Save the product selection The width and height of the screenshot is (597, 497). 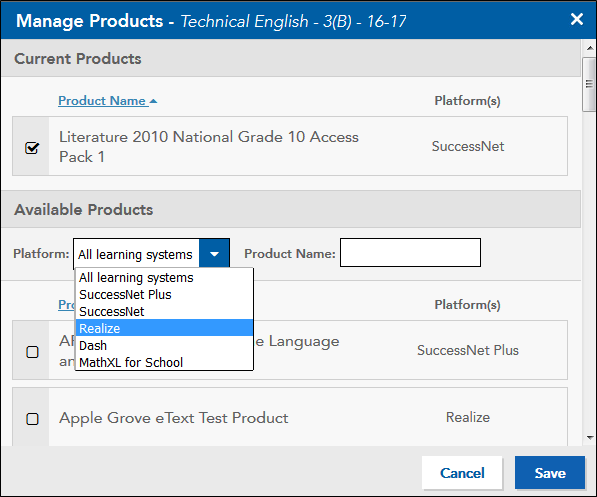coord(550,473)
